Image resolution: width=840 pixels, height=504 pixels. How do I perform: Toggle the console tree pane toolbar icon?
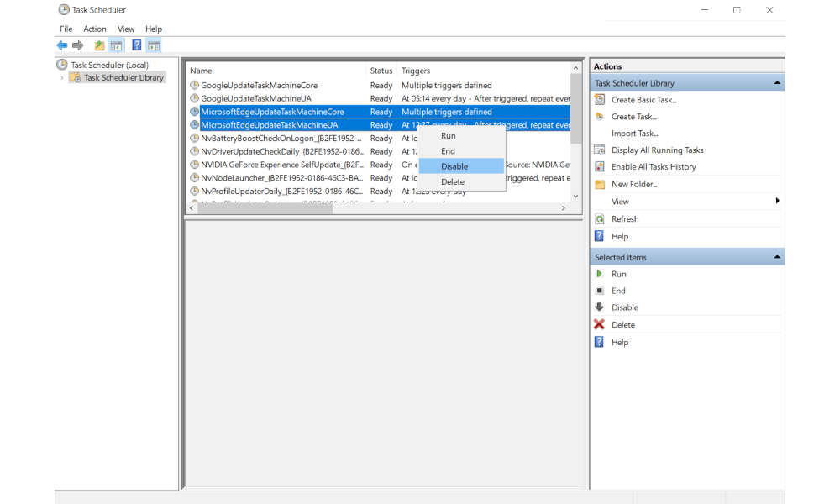(116, 45)
